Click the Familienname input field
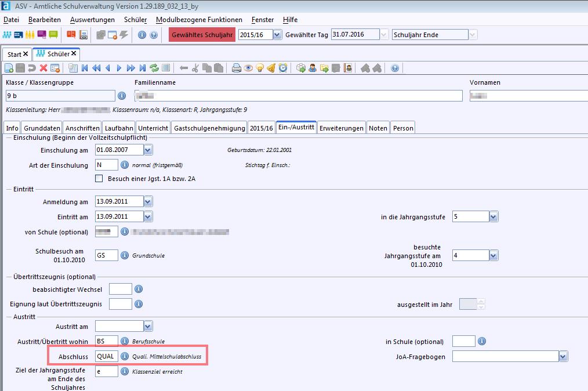Screen dimensions: 588x391 (x=299, y=96)
